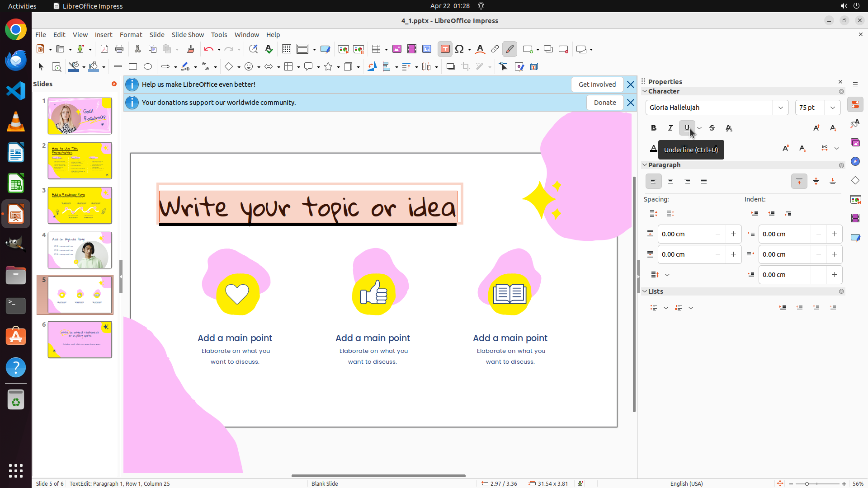Image resolution: width=868 pixels, height=488 pixels.
Task: Enable center paragraph alignment
Action: (670, 182)
